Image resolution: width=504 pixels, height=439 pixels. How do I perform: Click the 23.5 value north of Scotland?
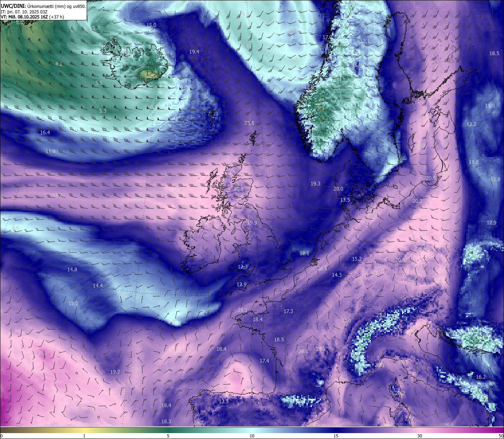(249, 123)
